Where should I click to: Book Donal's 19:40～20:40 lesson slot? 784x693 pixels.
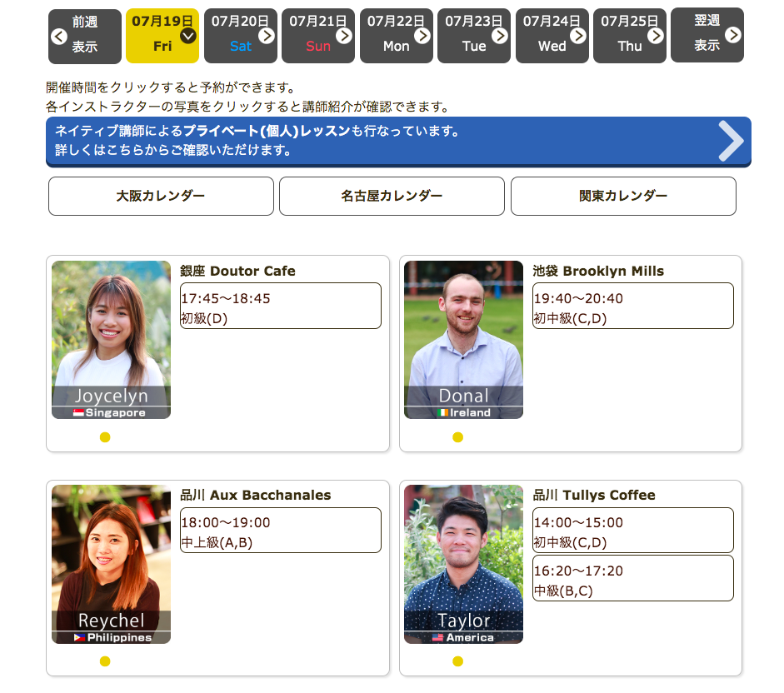[633, 307]
